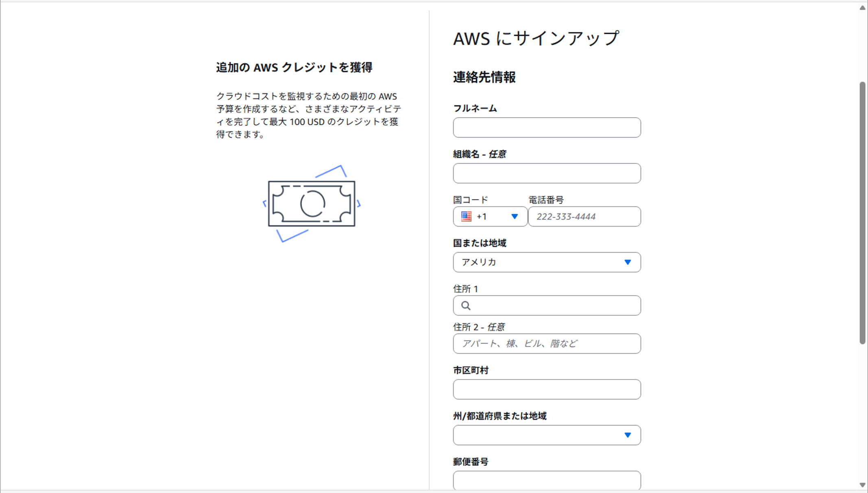
Task: Focus the 市区町村 input field
Action: 547,389
